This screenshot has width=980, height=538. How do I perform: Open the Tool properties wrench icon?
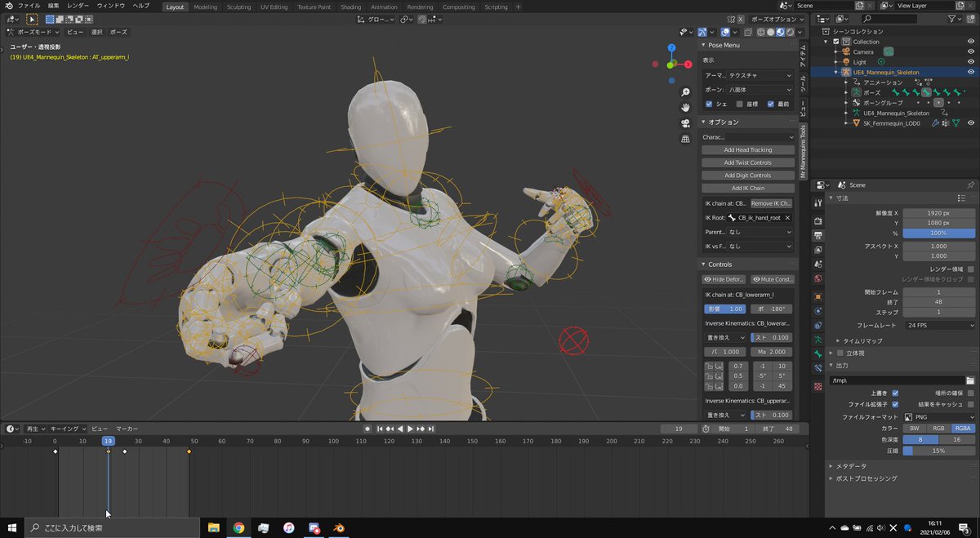(818, 201)
